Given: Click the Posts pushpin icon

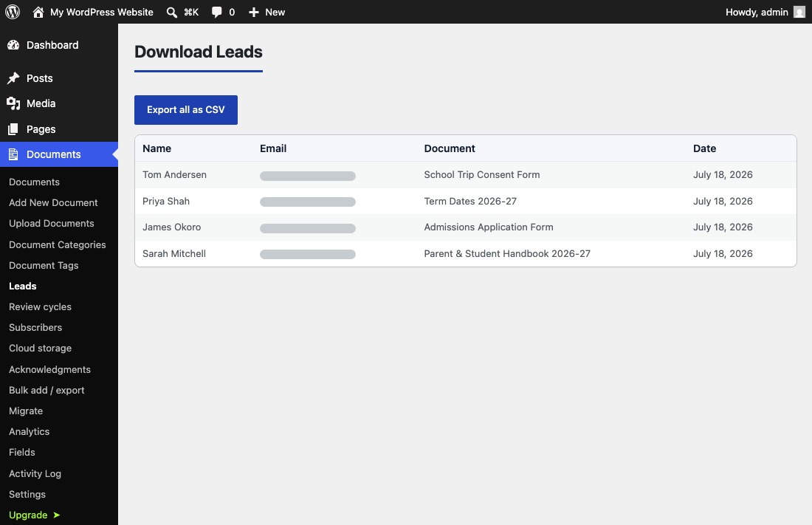Looking at the screenshot, I should click(13, 78).
